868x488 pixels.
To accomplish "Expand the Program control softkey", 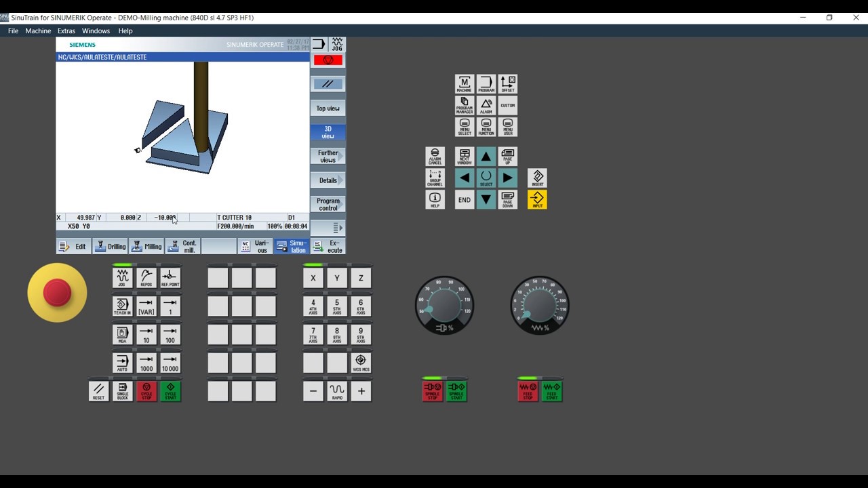I will pos(328,204).
